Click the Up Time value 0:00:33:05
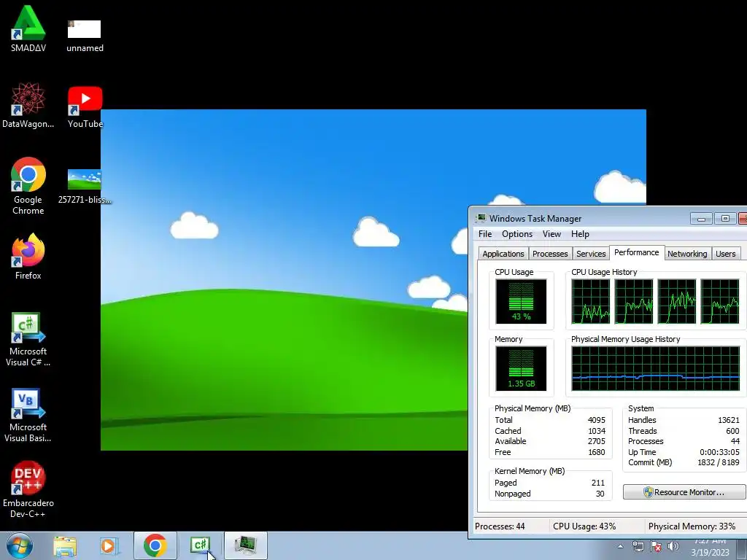747x560 pixels. pyautogui.click(x=719, y=452)
